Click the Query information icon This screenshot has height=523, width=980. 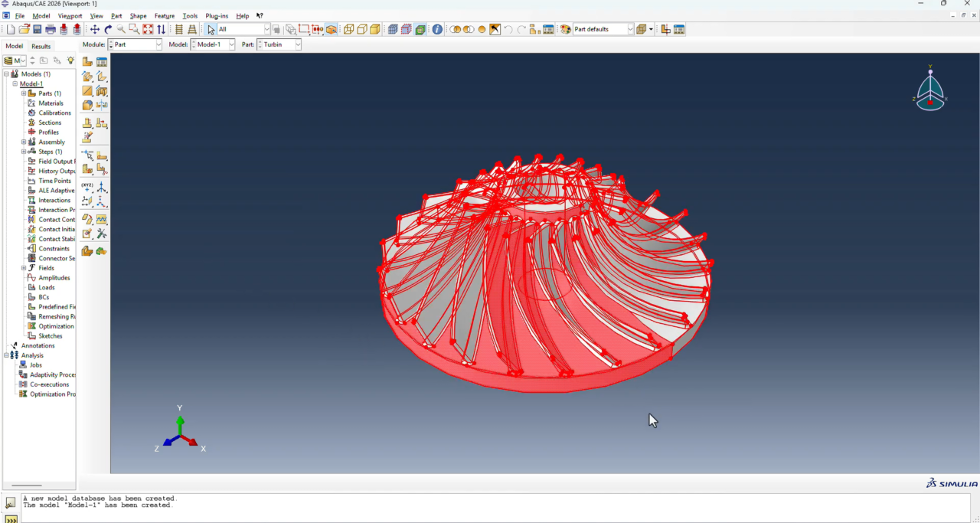[x=437, y=29]
